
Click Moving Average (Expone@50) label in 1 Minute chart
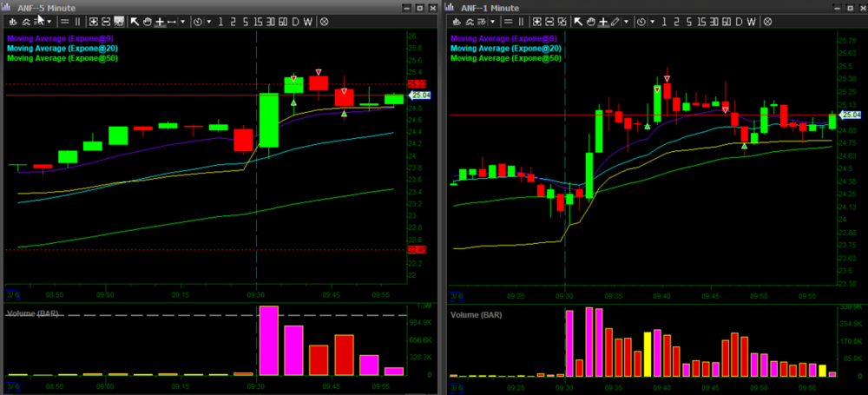[504, 58]
